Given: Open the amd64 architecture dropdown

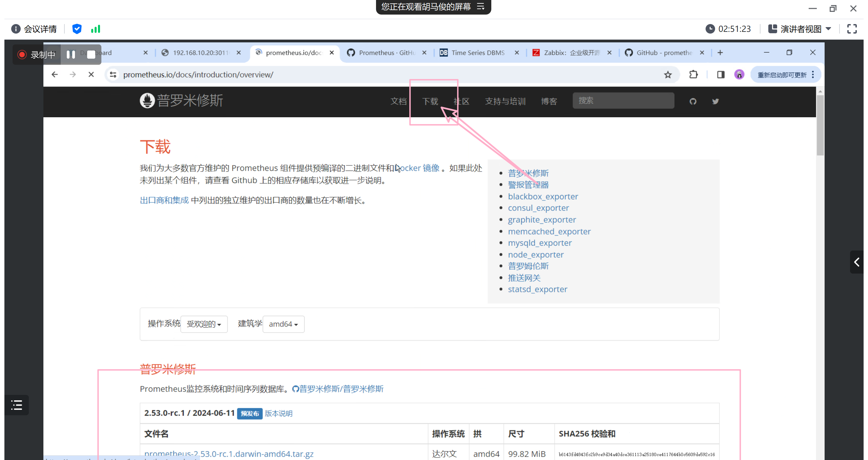Looking at the screenshot, I should [x=283, y=324].
